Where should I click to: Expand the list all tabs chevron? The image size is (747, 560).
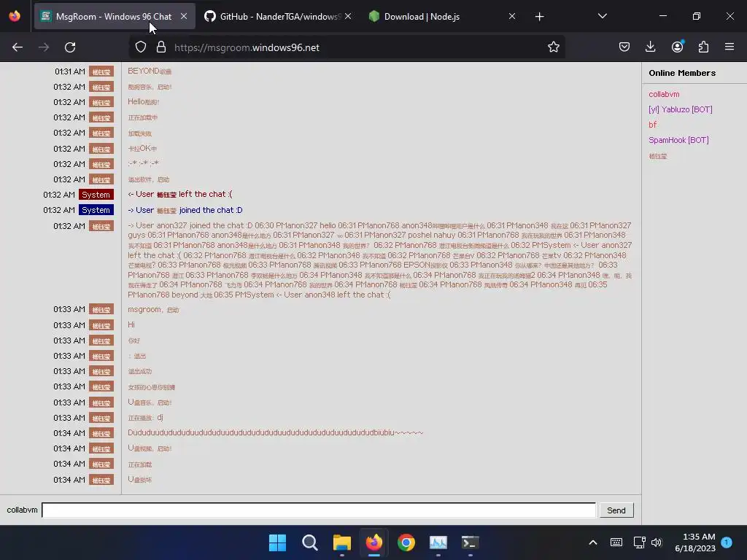(x=602, y=16)
